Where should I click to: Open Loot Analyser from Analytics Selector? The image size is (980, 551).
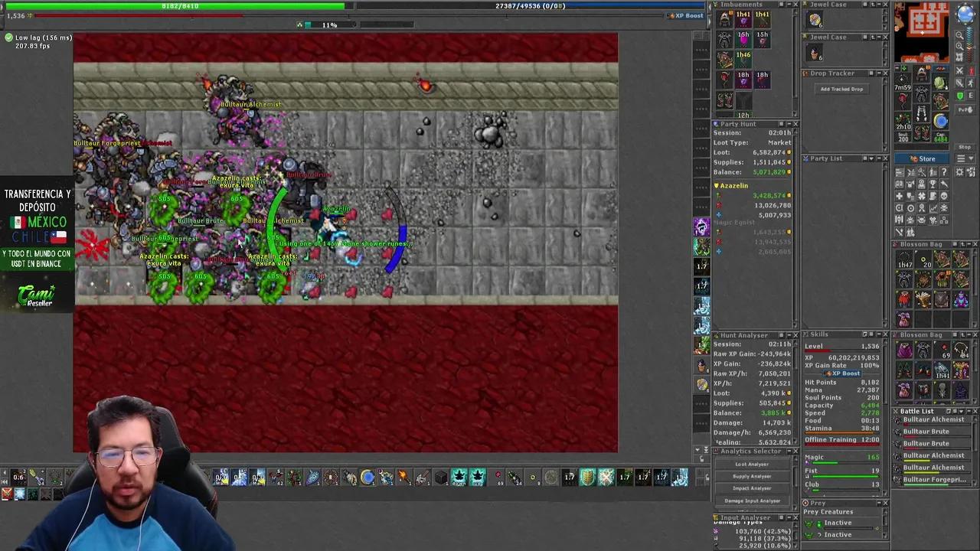(752, 464)
